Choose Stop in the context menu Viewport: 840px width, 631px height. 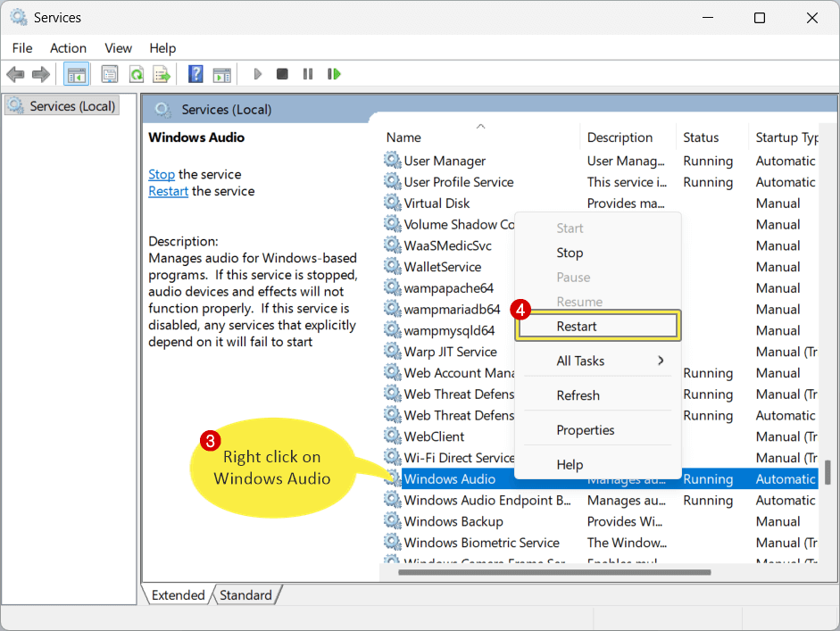[x=598, y=253]
